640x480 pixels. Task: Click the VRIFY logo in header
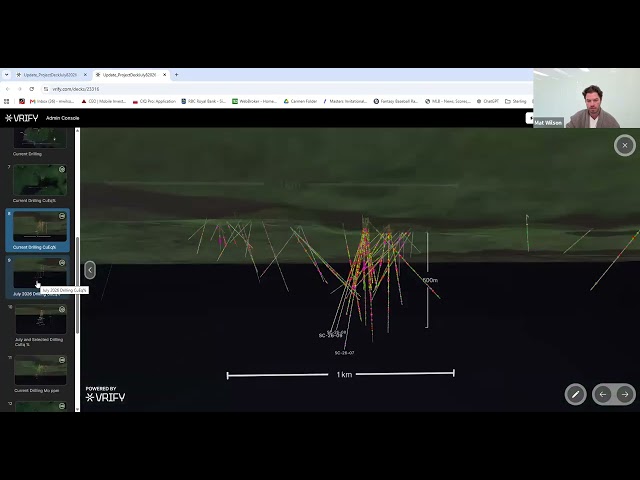coord(22,118)
